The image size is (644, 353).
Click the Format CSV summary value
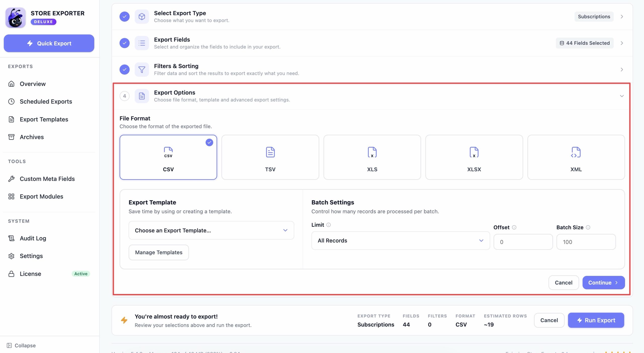point(461,325)
